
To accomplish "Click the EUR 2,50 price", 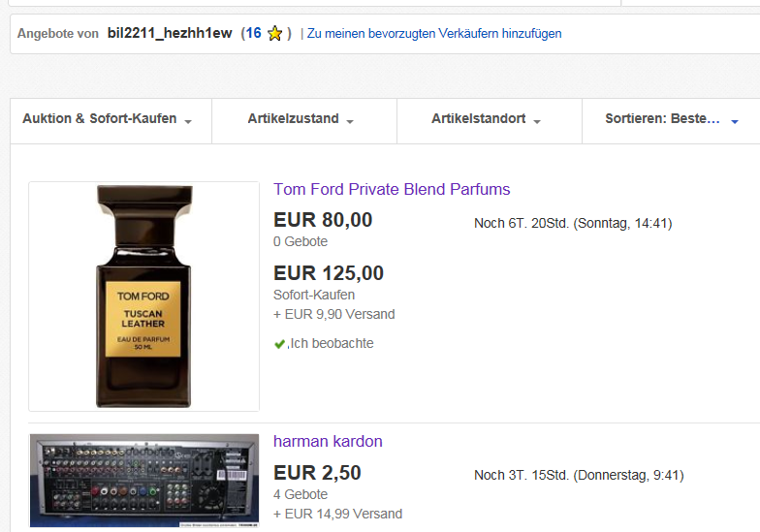I will pos(318,473).
